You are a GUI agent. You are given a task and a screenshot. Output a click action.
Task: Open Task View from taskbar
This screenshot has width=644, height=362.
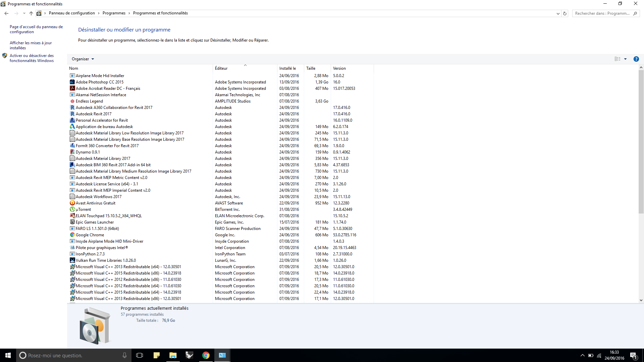click(140, 355)
